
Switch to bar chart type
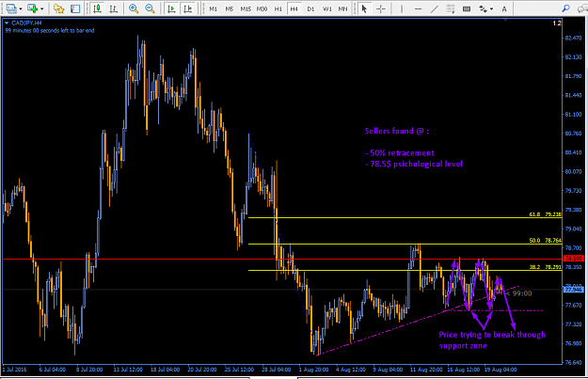(x=113, y=8)
